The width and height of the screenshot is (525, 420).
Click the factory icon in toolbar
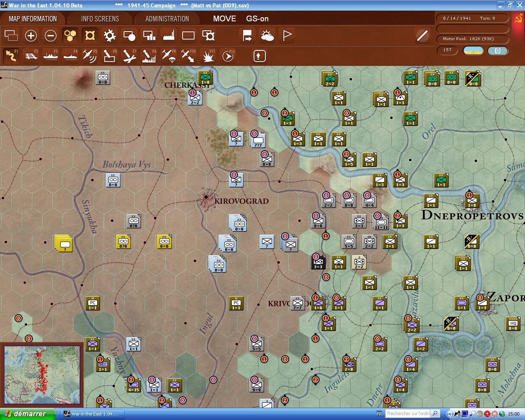tap(169, 36)
